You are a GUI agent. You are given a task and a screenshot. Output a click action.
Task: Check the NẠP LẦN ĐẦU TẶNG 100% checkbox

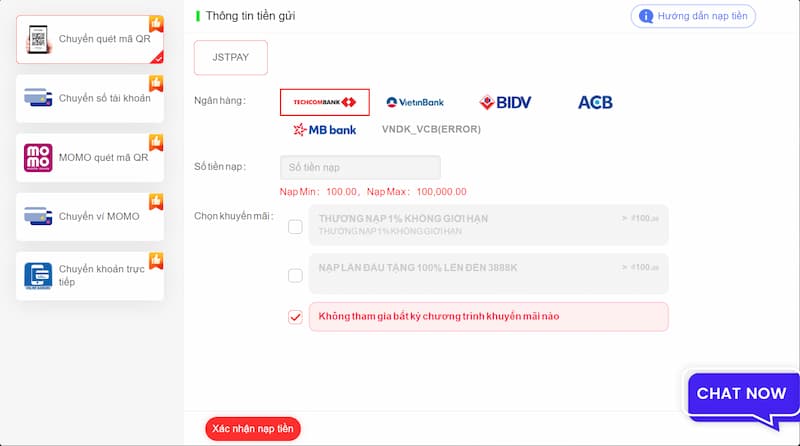click(295, 276)
